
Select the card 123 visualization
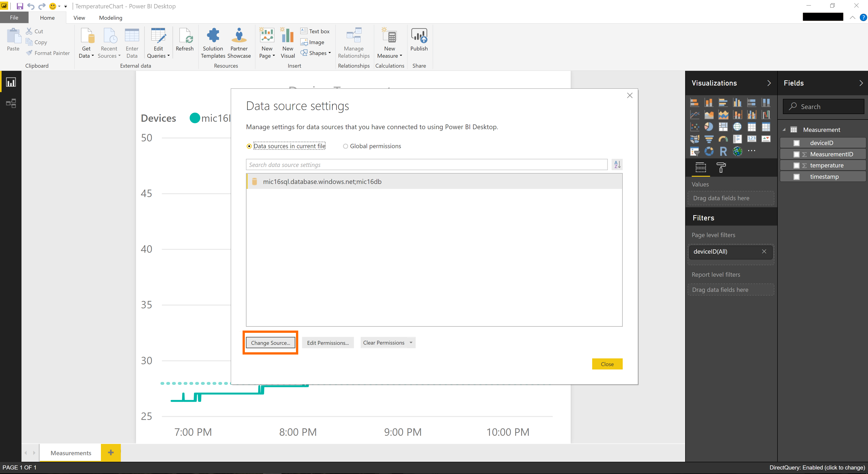click(751, 139)
